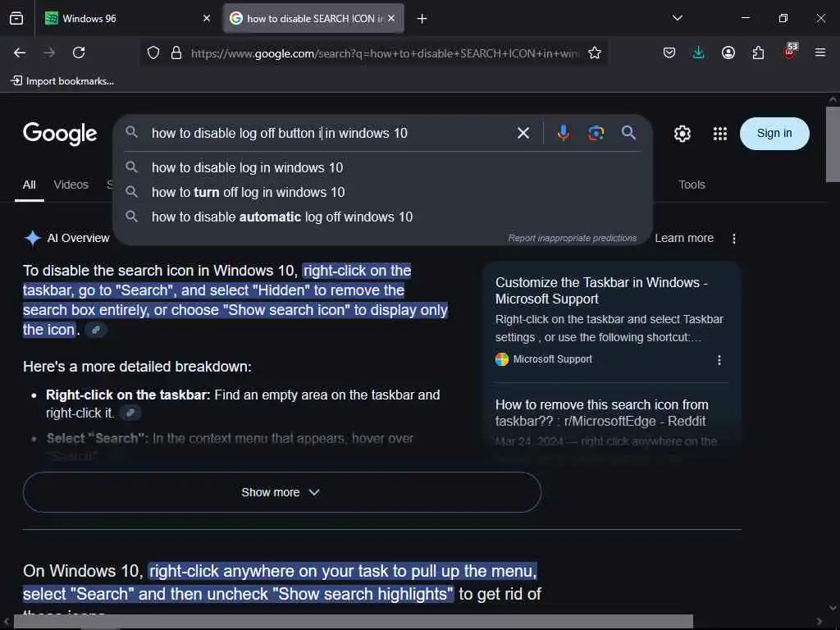Open the red extension with 53 badge
The width and height of the screenshot is (840, 630).
(790, 52)
